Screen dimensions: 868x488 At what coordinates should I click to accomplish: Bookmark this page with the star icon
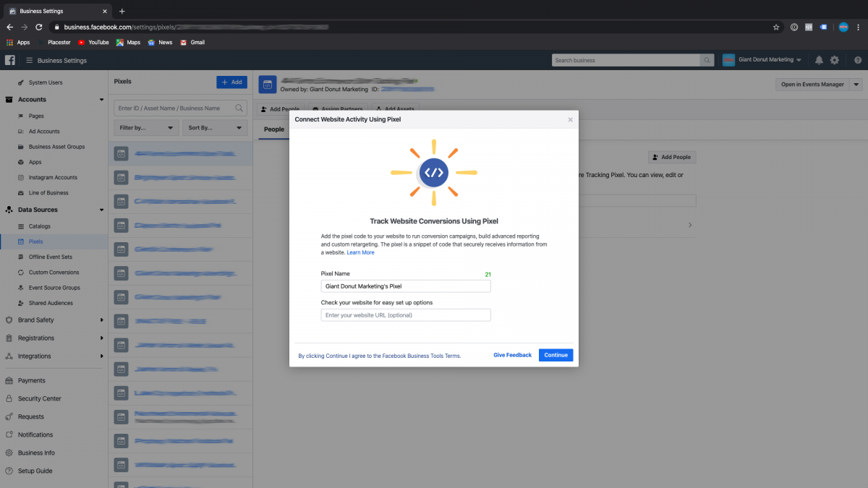[776, 27]
